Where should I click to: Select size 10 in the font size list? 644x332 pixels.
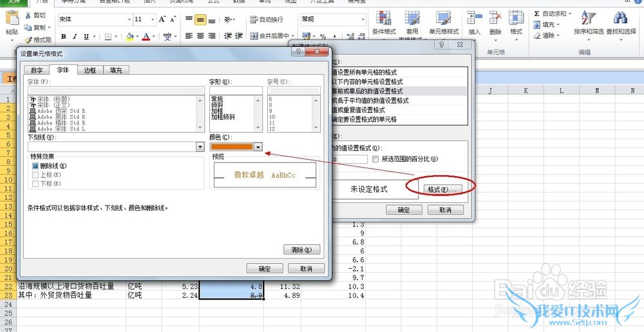point(272,117)
